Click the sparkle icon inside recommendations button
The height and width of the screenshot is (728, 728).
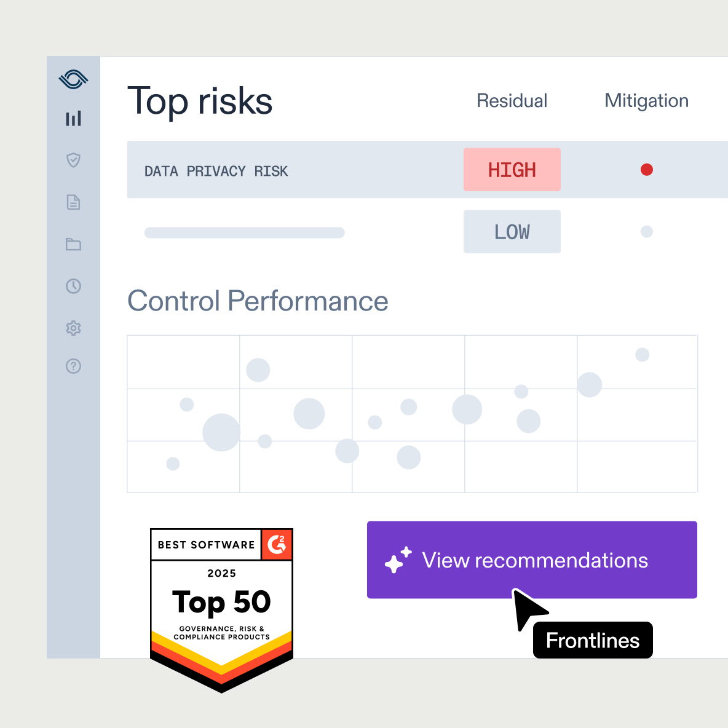pos(397,560)
